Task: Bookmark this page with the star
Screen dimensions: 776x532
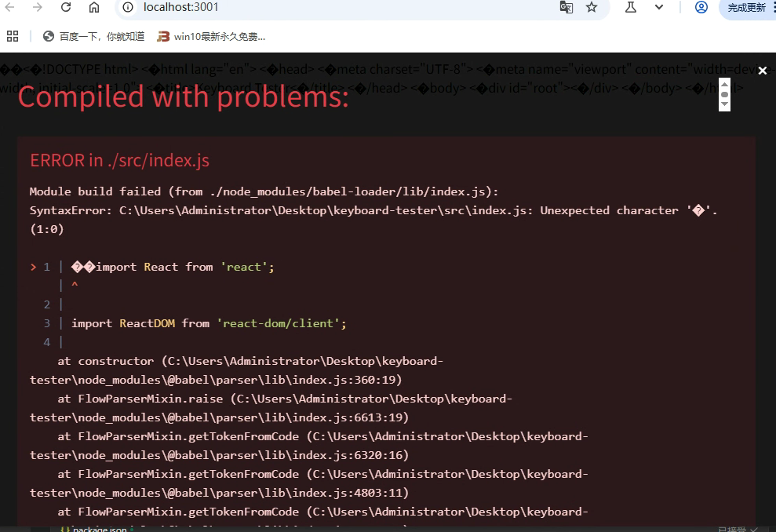Action: pos(592,7)
